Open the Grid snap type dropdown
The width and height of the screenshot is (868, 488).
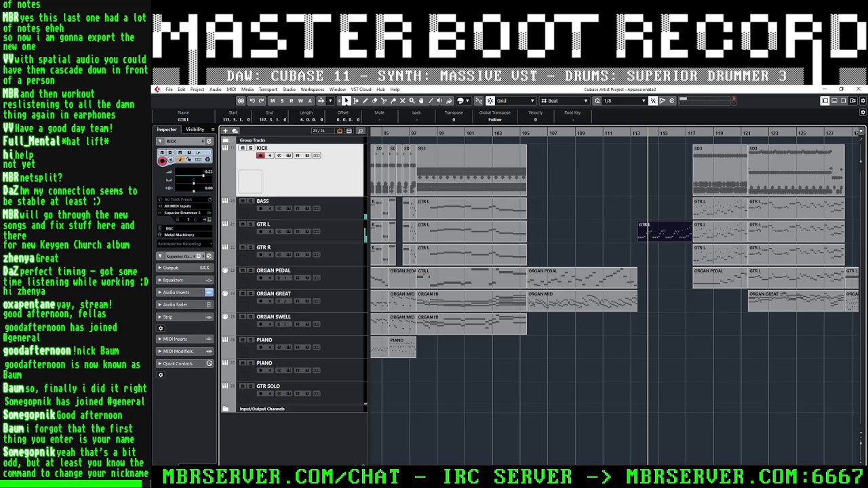(516, 100)
